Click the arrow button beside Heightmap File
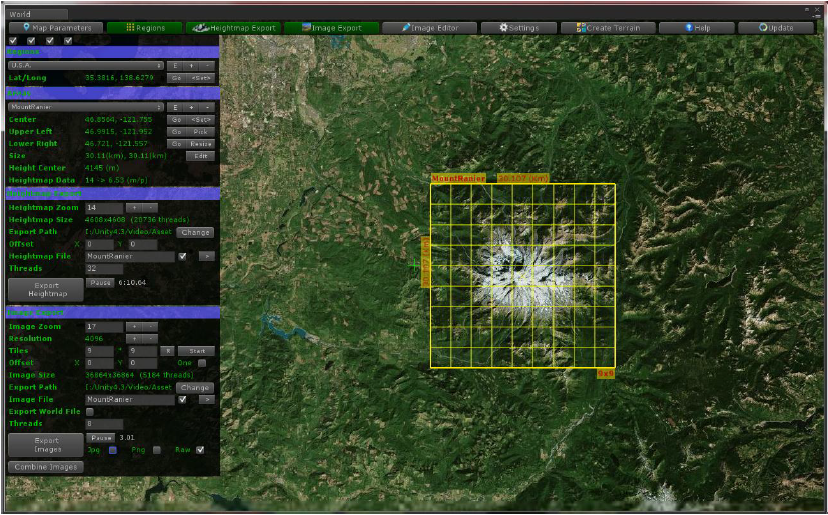This screenshot has height=515, width=828. point(207,257)
